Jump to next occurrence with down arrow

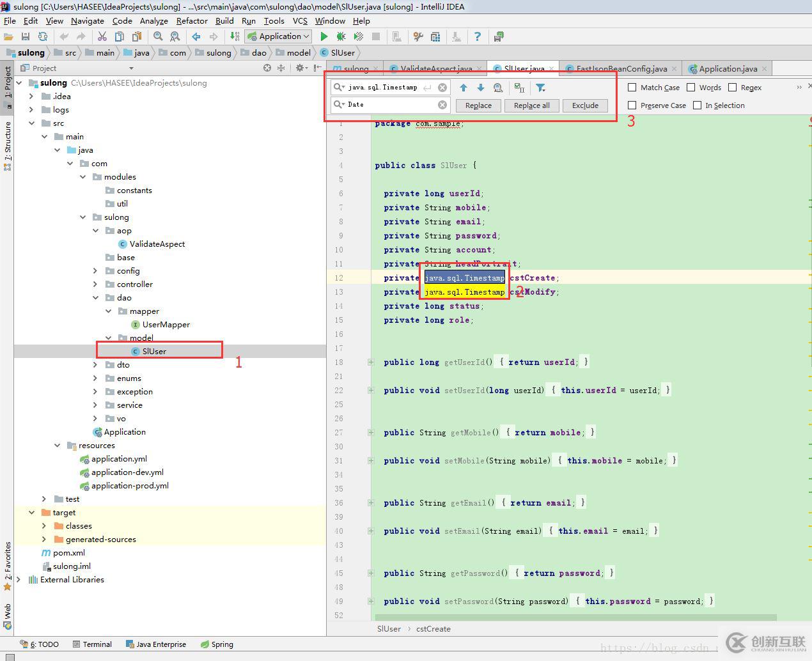(x=481, y=88)
